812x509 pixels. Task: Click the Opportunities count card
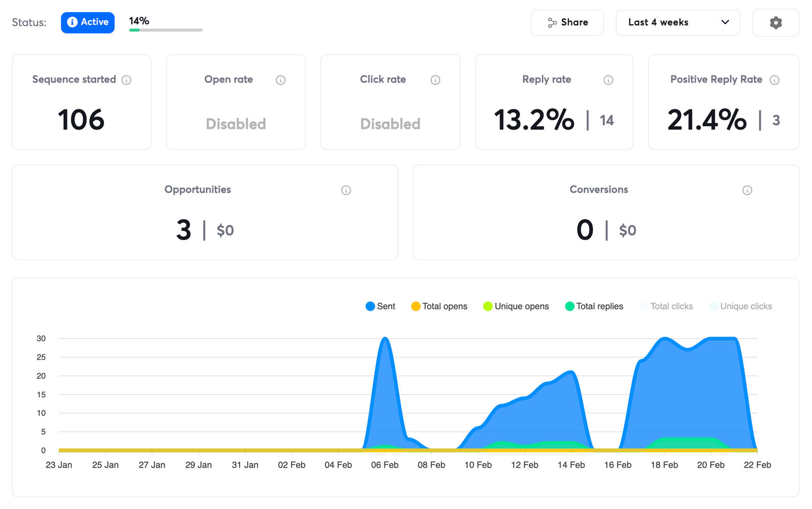[205, 212]
